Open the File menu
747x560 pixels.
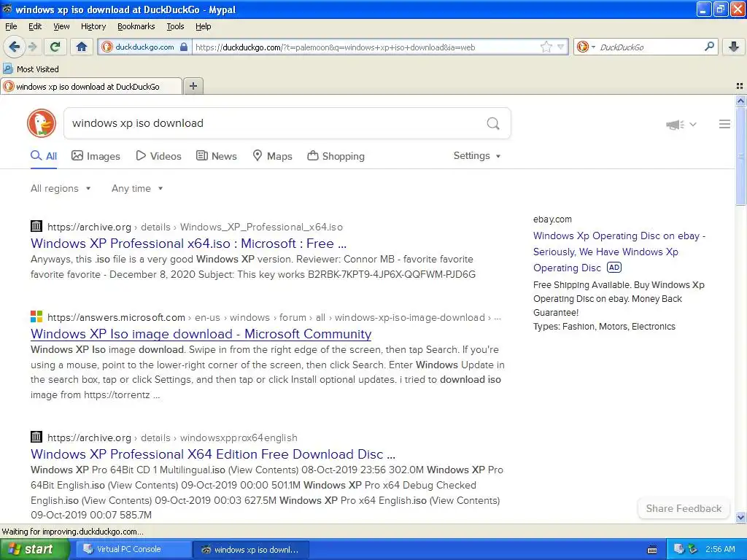(11, 26)
